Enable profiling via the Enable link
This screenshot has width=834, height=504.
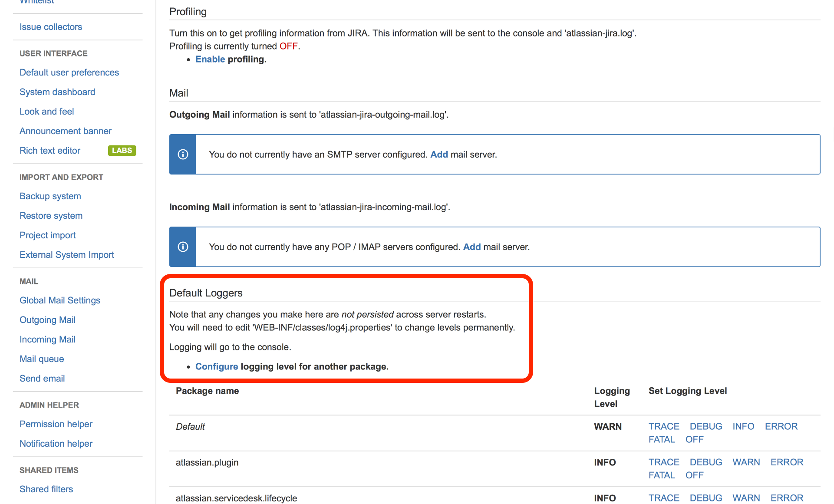tap(210, 59)
